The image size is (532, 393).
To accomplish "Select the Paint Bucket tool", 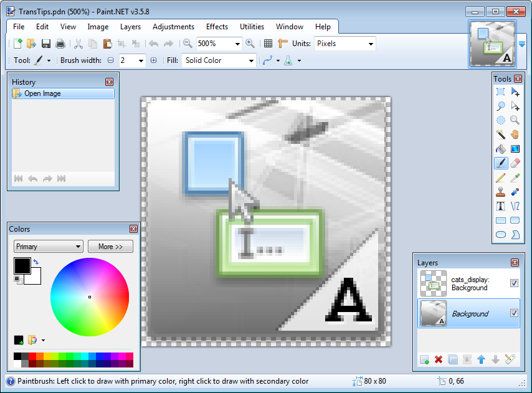I will [500, 149].
